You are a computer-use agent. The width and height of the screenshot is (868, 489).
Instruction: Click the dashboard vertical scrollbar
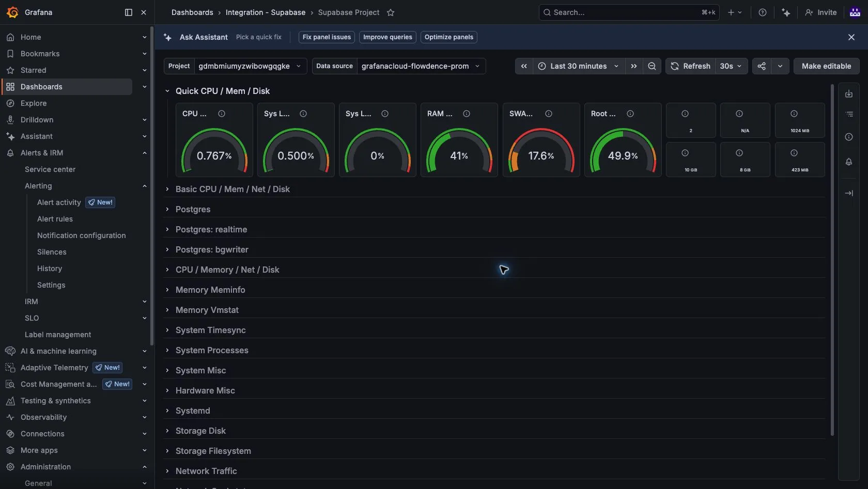click(x=832, y=260)
